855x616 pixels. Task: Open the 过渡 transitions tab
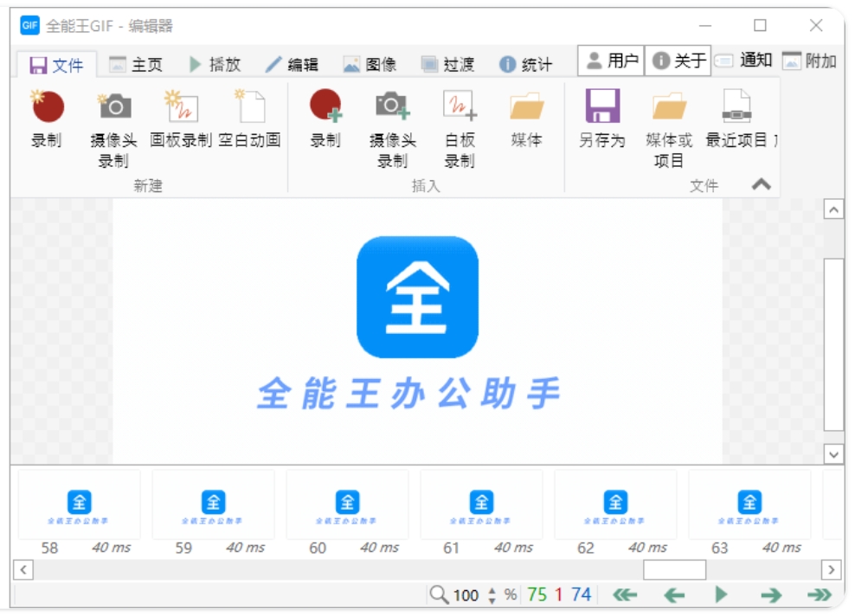[x=448, y=65]
